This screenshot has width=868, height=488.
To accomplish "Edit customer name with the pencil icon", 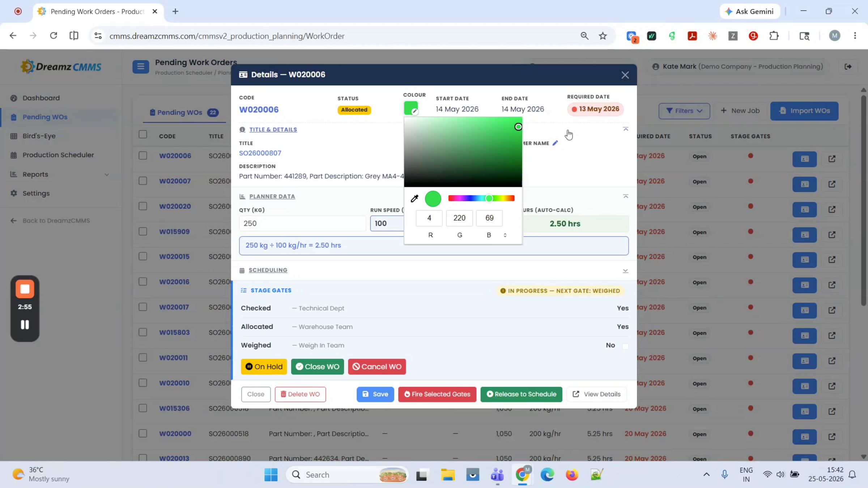I will (x=555, y=143).
